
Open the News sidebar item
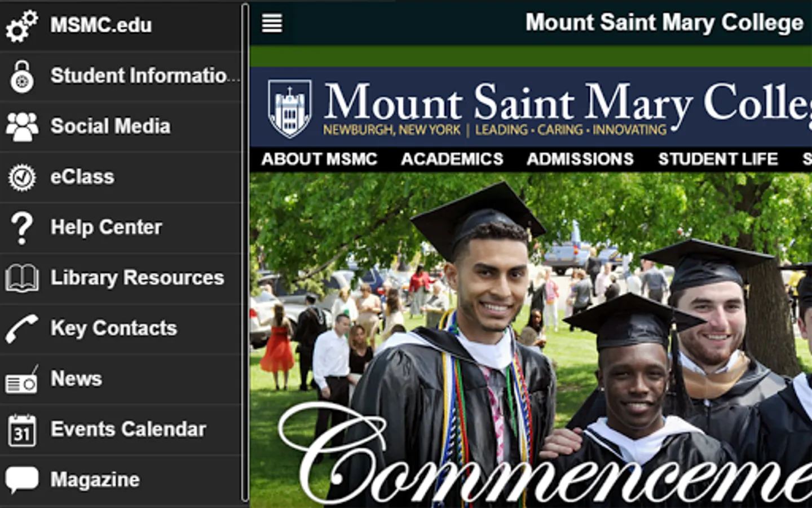(x=121, y=379)
